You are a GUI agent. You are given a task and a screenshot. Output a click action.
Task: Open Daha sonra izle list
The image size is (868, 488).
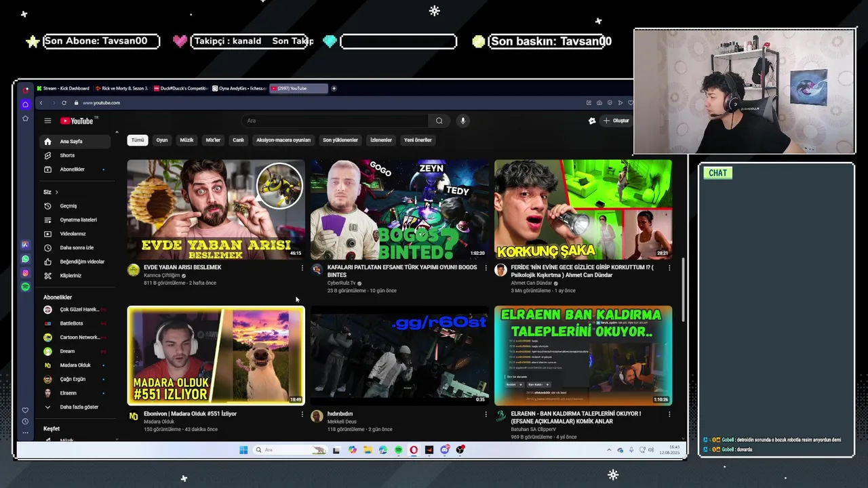[x=75, y=247]
